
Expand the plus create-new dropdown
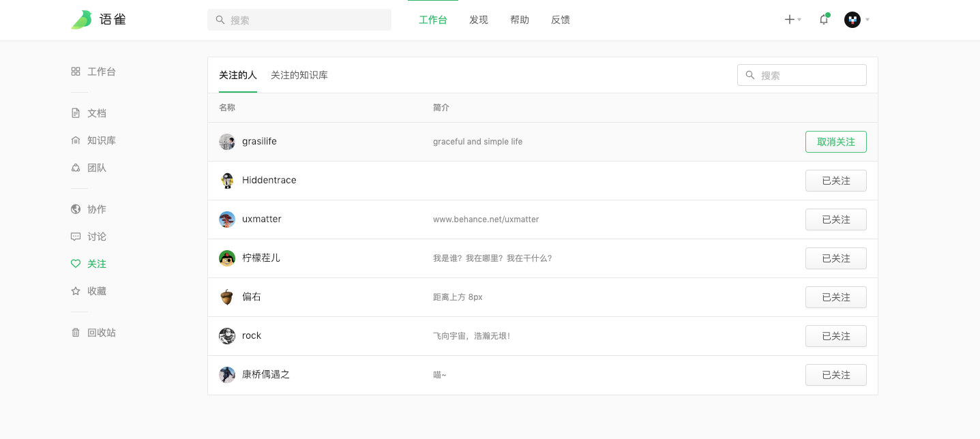pos(792,20)
